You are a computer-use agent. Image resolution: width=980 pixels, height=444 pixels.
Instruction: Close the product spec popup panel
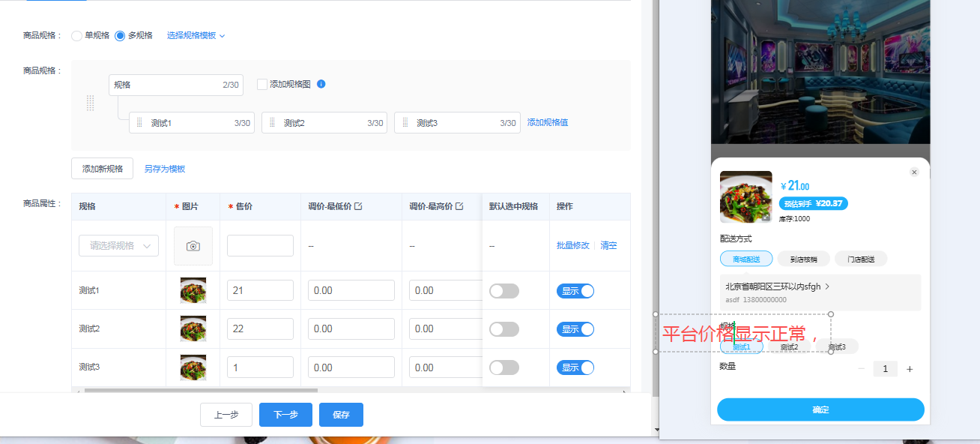pos(914,172)
